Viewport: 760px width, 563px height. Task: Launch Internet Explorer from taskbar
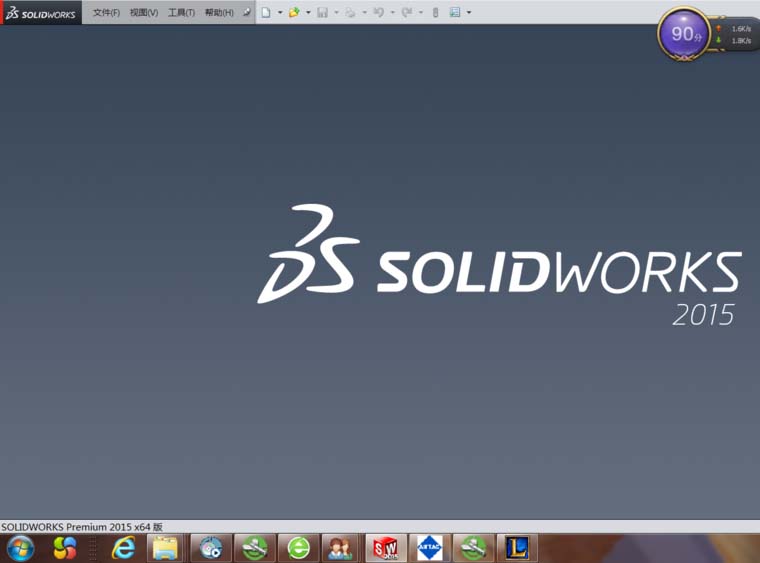coord(124,549)
